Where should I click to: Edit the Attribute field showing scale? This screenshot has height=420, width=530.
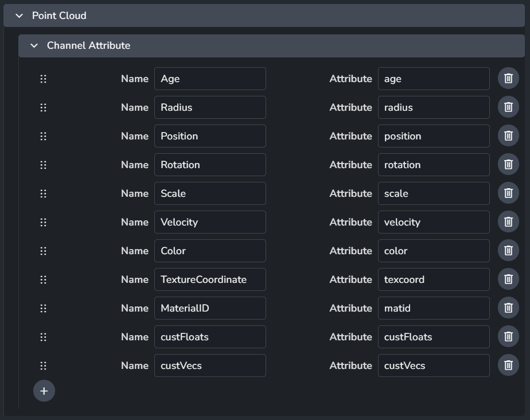pos(434,193)
